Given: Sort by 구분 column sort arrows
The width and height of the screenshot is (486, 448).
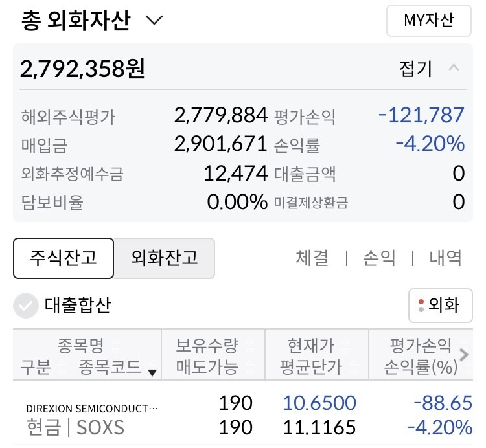Looking at the screenshot, I should point(62,367).
